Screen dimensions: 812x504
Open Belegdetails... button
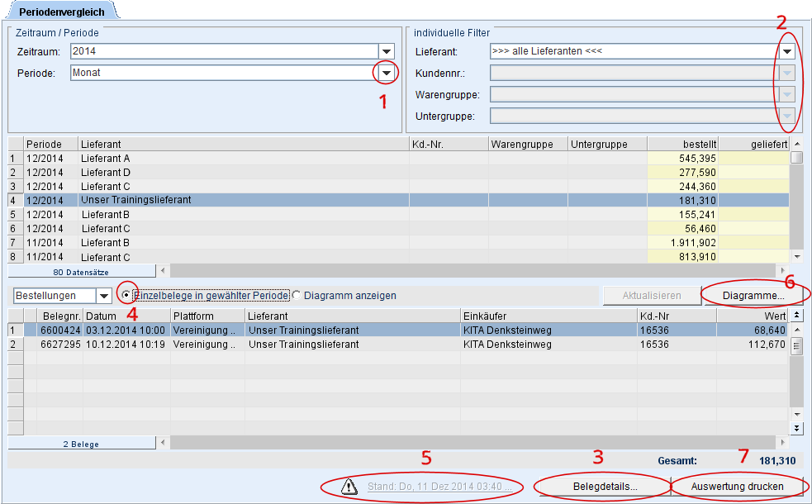click(x=605, y=487)
